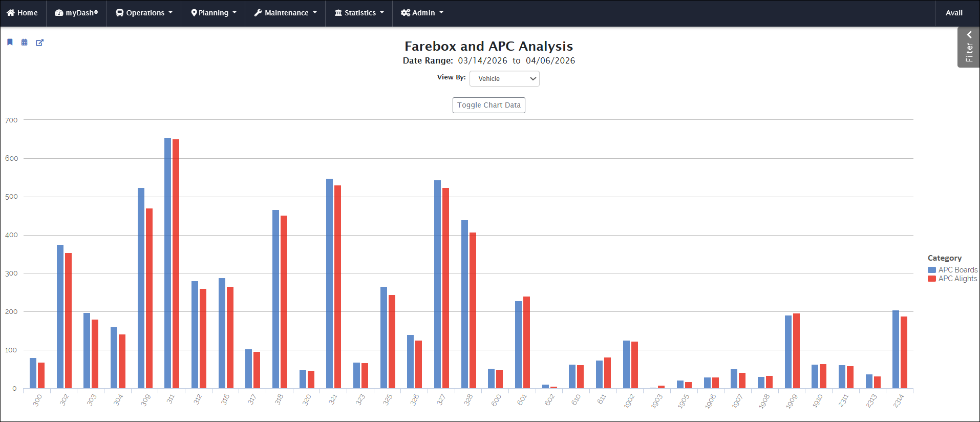Expand the Planning menu caret
The height and width of the screenshot is (422, 980).
235,13
